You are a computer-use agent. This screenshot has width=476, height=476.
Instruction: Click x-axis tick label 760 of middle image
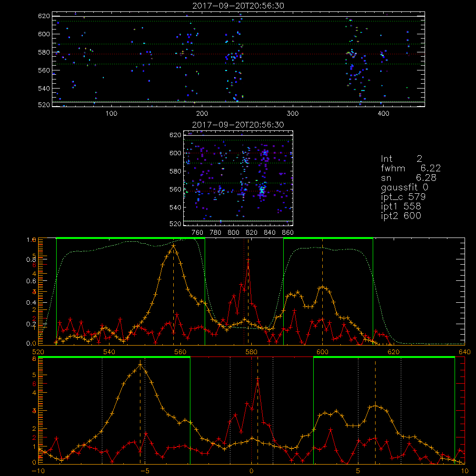click(x=198, y=233)
